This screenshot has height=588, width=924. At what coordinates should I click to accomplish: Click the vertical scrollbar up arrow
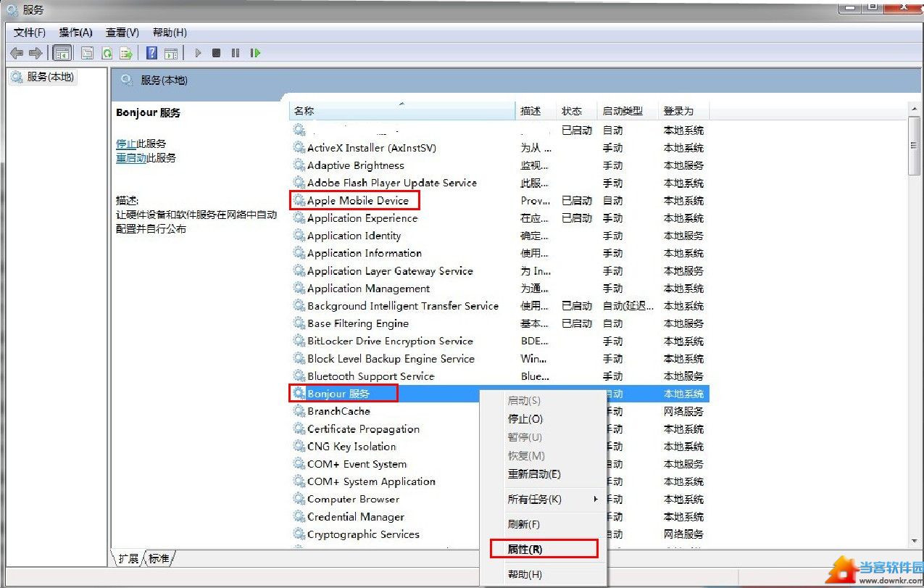coord(915,109)
